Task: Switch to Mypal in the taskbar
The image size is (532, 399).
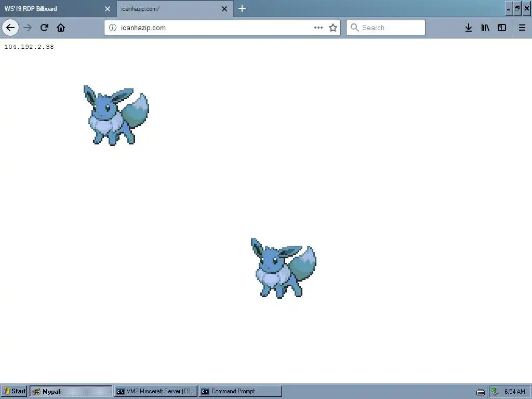Action: (x=71, y=391)
